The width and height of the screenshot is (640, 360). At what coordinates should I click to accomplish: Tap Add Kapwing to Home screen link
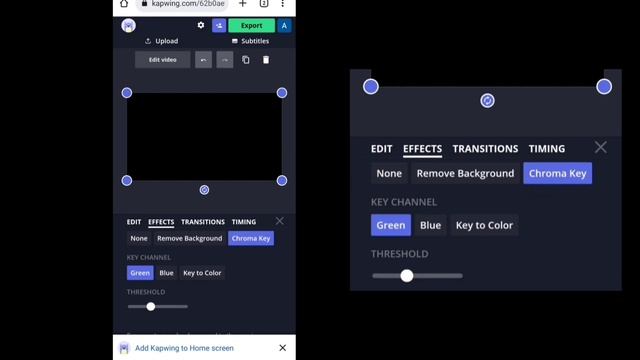pyautogui.click(x=184, y=348)
